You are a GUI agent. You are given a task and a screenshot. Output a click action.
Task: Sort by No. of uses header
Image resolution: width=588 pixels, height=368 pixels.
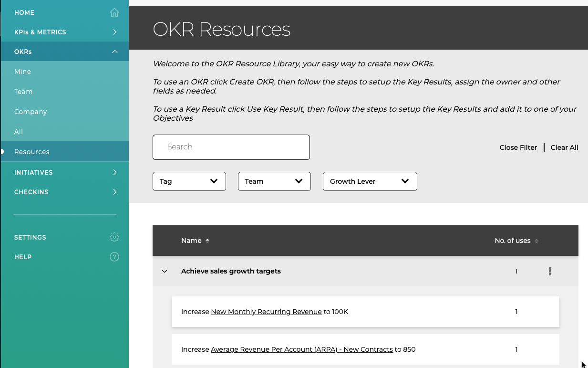pyautogui.click(x=513, y=241)
